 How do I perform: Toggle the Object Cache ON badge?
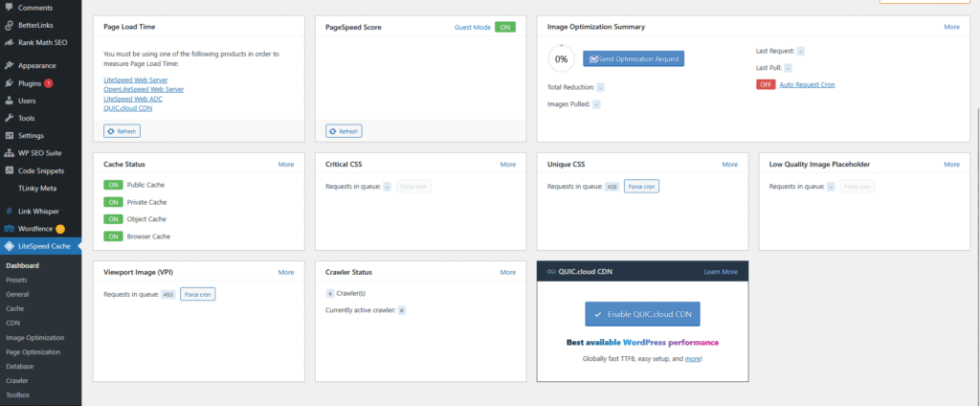click(113, 219)
